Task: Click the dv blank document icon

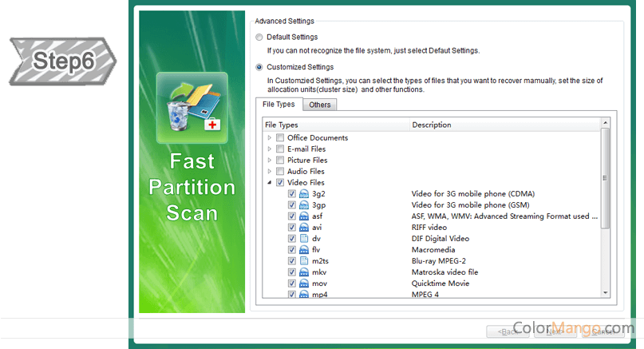Action: [303, 239]
